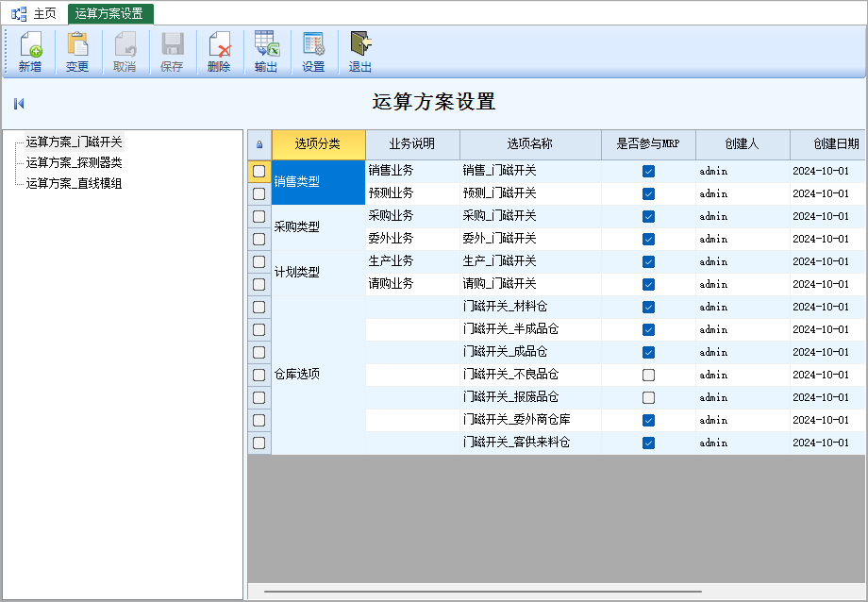Select the 计划类型 category cell

[318, 273]
